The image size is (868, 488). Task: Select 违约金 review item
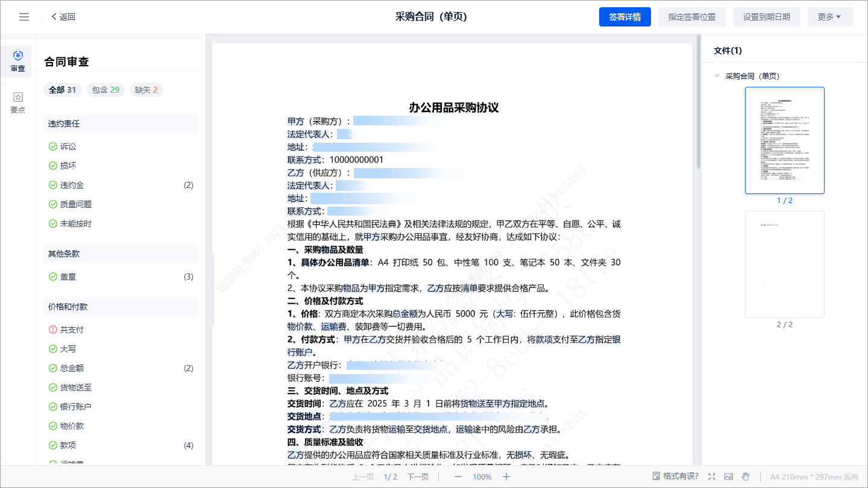121,185
